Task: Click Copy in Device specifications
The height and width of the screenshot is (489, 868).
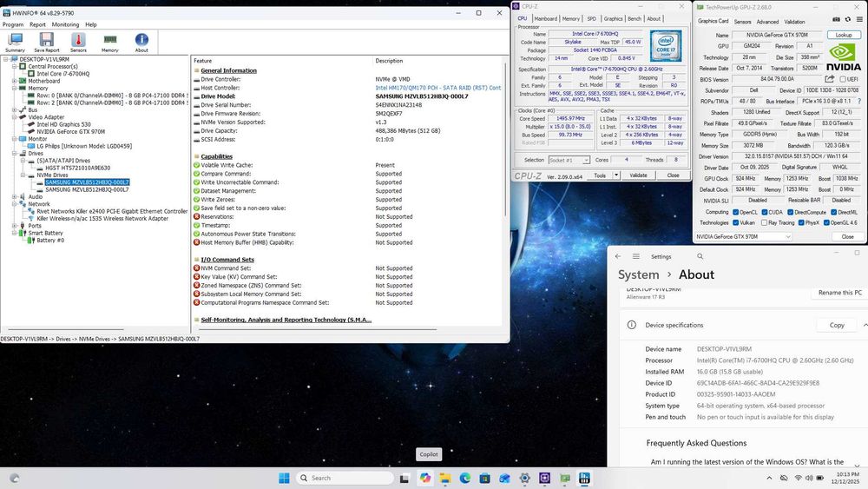Action: pos(837,325)
